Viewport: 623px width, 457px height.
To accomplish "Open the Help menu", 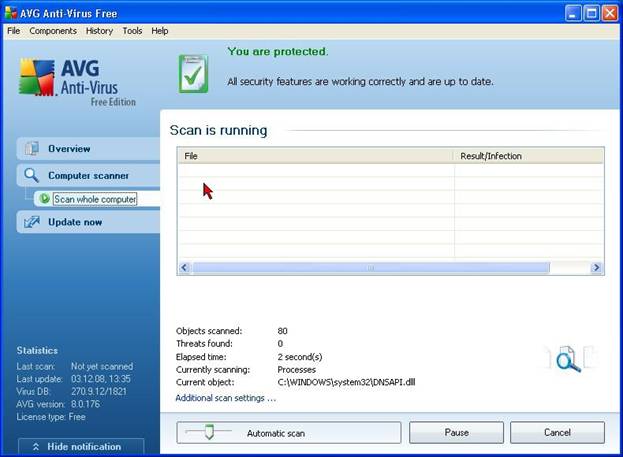I will pos(160,31).
